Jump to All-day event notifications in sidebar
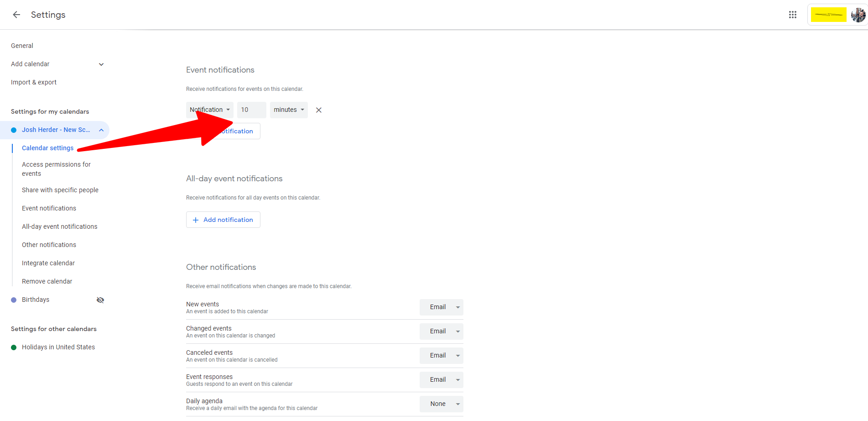This screenshot has height=421, width=868. (x=60, y=226)
